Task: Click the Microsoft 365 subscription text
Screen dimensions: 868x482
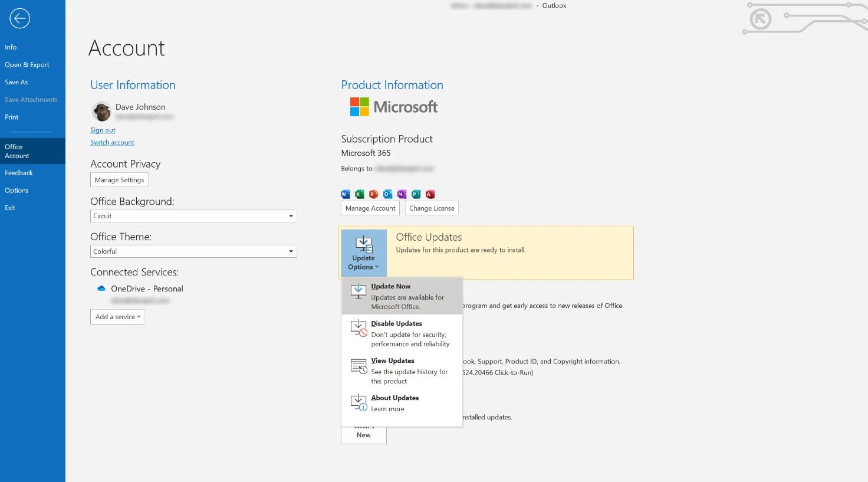Action: pos(366,153)
